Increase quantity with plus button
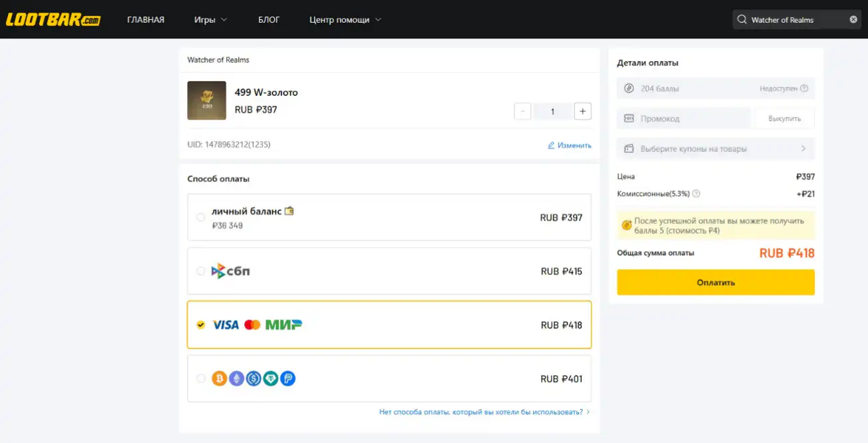868x443 pixels. tap(582, 111)
